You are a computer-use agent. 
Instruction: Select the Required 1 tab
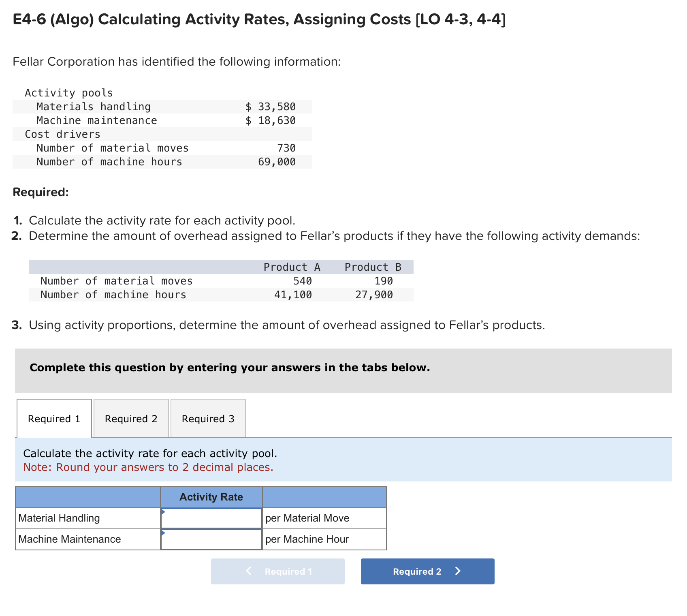[x=54, y=418]
